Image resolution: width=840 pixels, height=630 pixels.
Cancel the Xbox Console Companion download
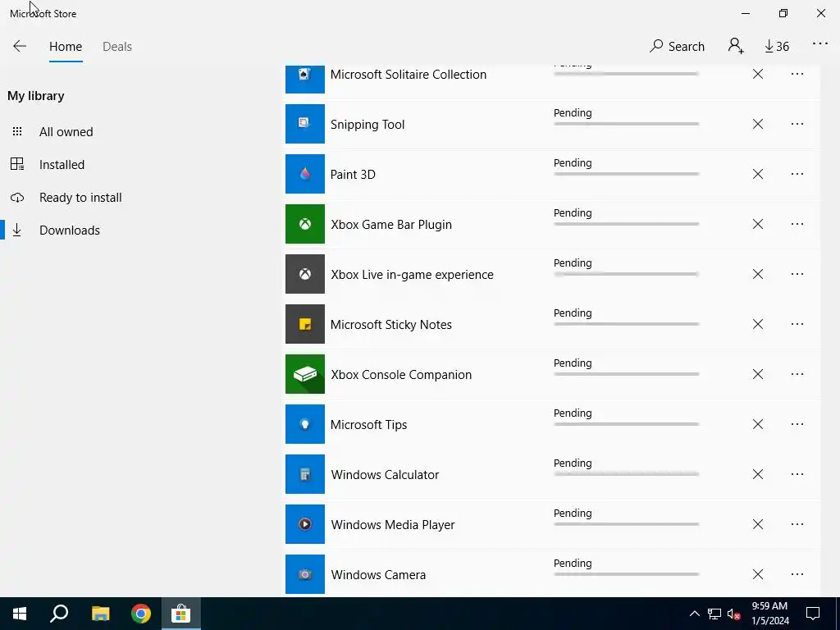pyautogui.click(x=757, y=374)
